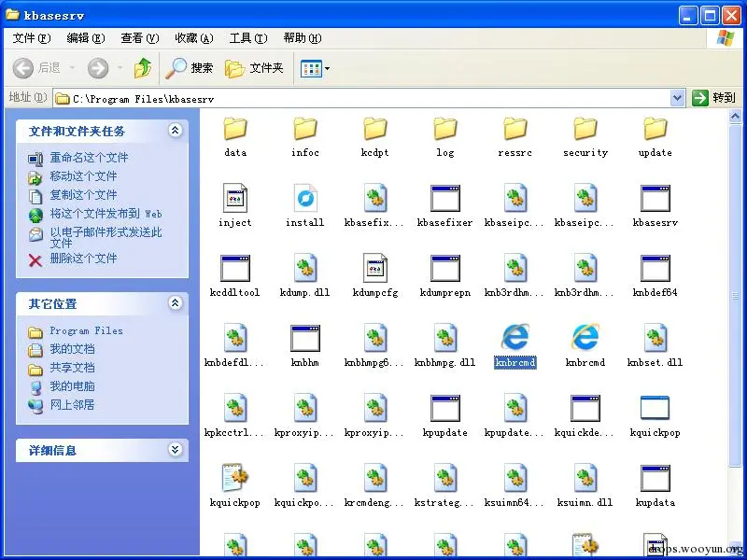Screen dimensions: 747x560
Task: Click 将这个文件发布到 Web link
Action: pyautogui.click(x=106, y=214)
